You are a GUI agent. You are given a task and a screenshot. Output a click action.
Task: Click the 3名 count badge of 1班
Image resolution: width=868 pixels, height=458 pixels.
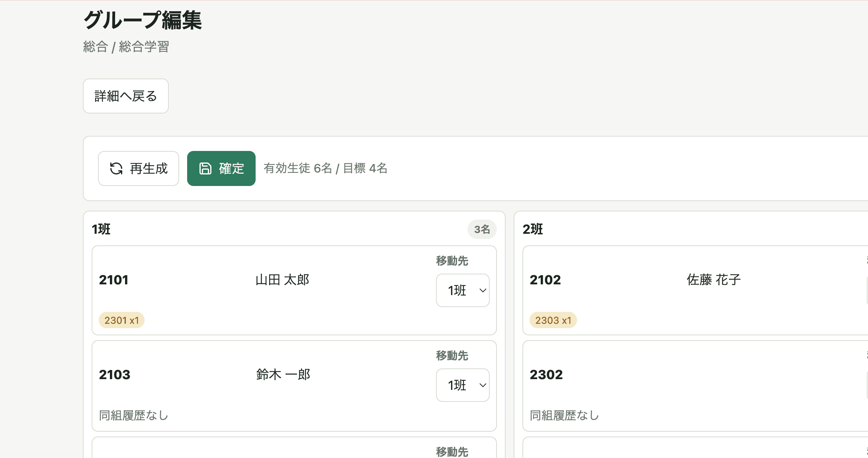coord(482,229)
